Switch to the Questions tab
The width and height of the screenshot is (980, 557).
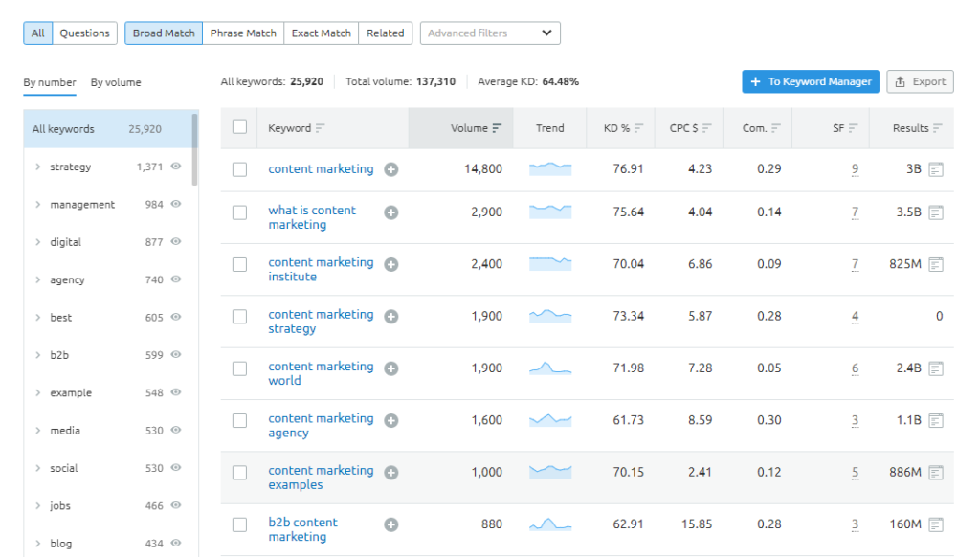84,33
